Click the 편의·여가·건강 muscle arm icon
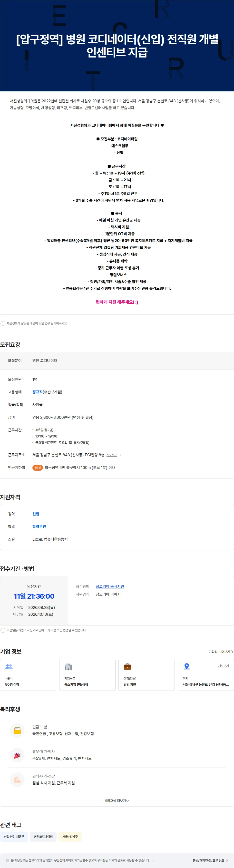This screenshot has height=868, width=234. click(17, 780)
